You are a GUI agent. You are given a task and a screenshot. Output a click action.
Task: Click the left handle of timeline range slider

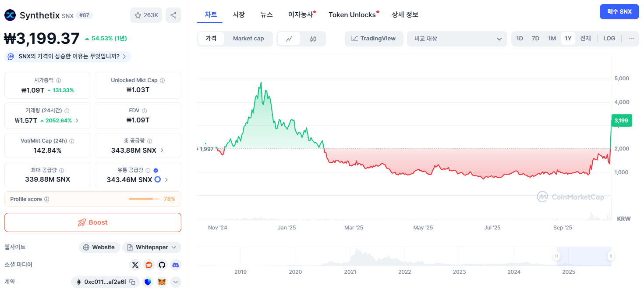(557, 256)
